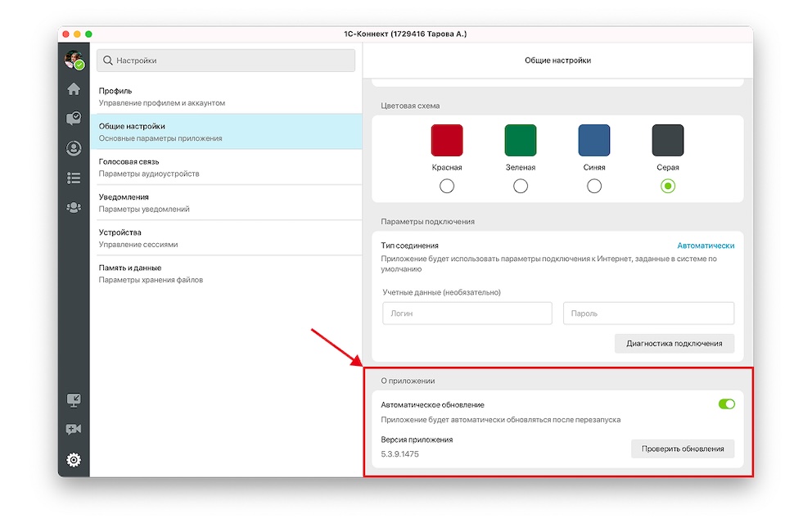Viewport: 812px width, 523px height.
Task: Click the settings gear icon
Action: click(74, 460)
